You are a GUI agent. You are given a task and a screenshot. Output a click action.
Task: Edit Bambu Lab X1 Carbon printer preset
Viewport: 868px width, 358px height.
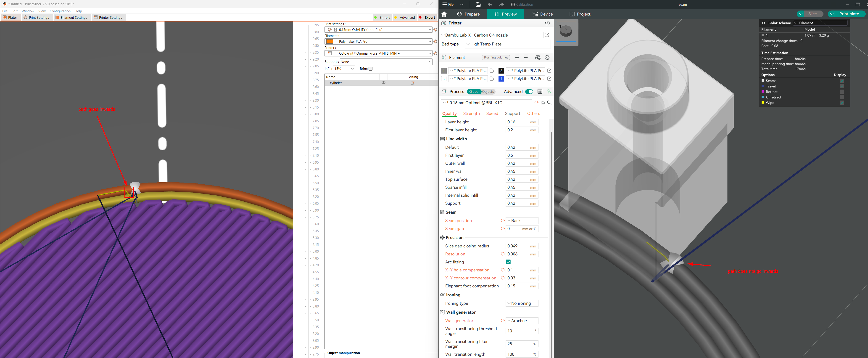(x=547, y=35)
